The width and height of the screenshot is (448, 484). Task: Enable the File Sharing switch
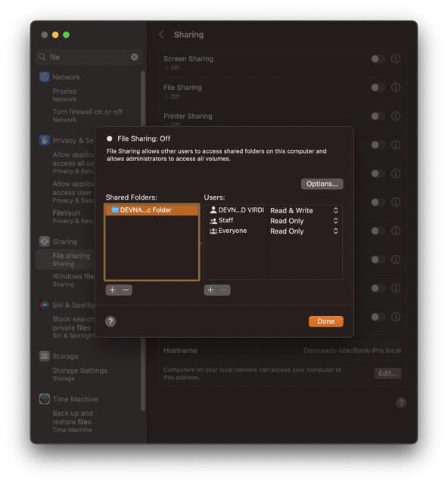pos(378,88)
